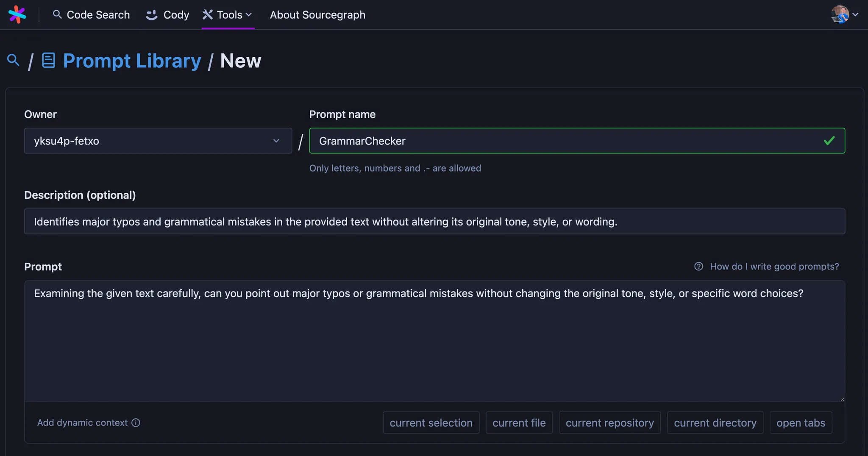
Task: Click the info icon beside Add dynamic context
Action: coord(136,423)
